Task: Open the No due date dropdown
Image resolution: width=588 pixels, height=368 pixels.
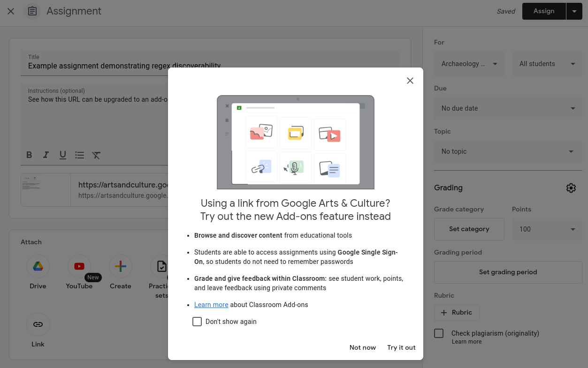Action: (x=508, y=108)
